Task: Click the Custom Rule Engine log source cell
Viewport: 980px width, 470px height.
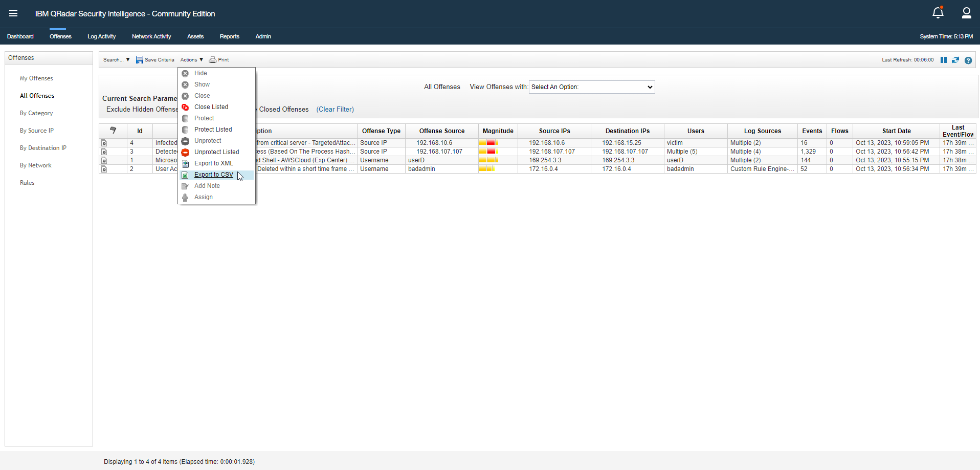Action: tap(762, 169)
